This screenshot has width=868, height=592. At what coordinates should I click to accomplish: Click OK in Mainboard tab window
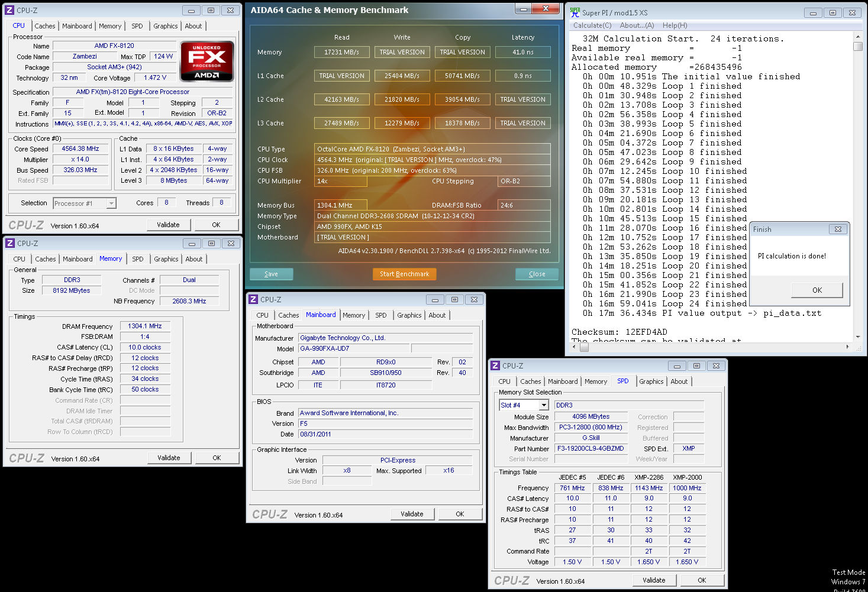pos(460,514)
